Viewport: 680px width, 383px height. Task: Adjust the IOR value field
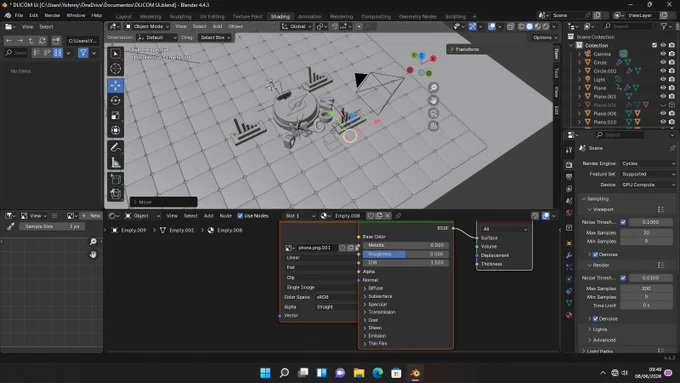tap(405, 262)
